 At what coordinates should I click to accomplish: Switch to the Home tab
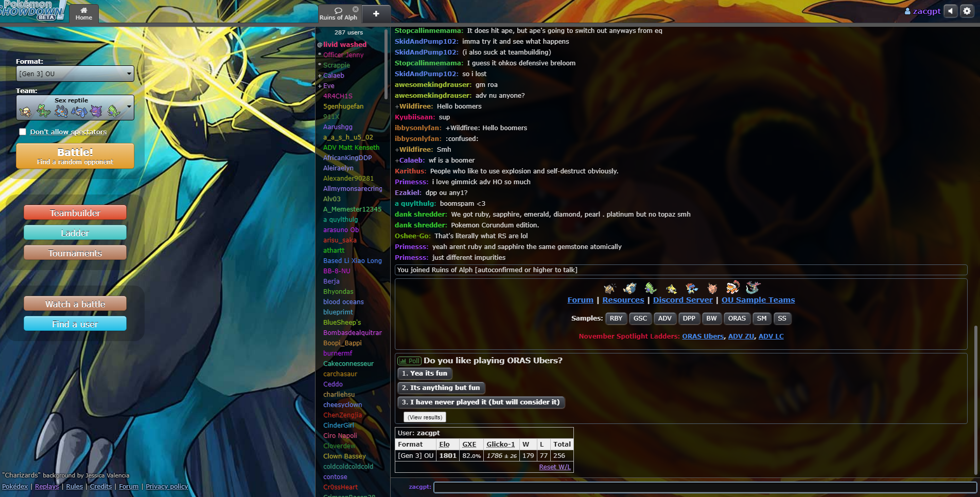pyautogui.click(x=84, y=13)
